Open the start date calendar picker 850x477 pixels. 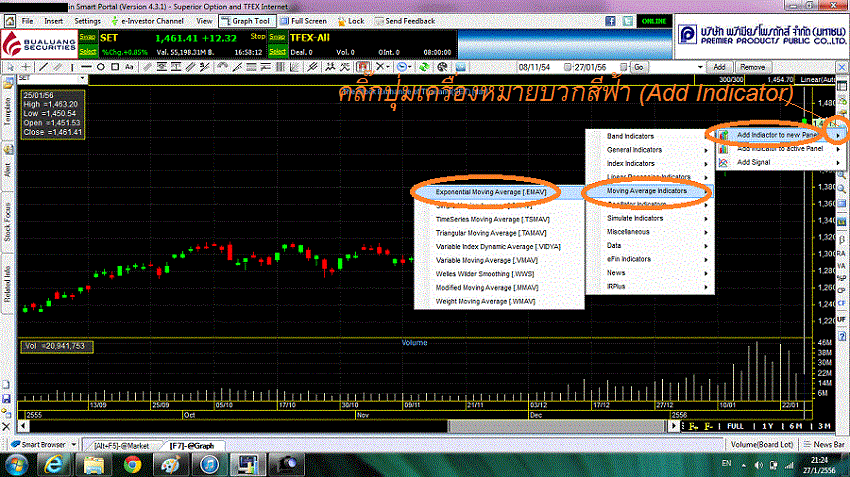568,67
